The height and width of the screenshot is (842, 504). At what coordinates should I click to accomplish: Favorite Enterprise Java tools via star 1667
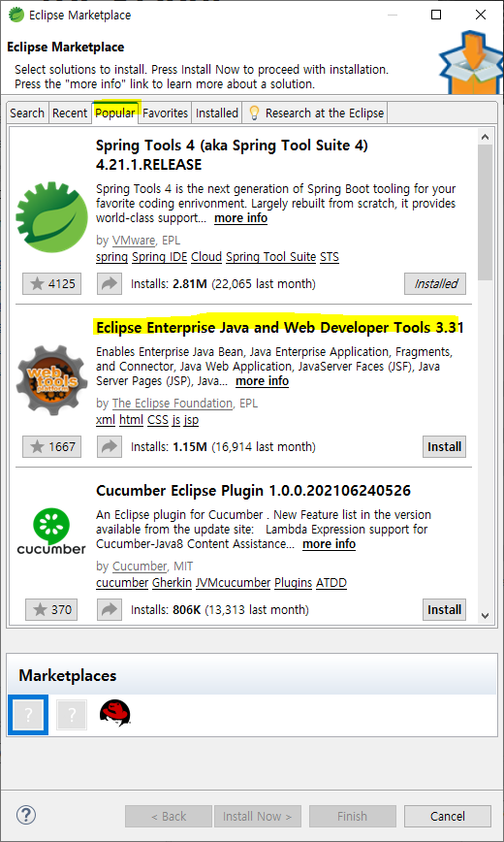pos(51,447)
